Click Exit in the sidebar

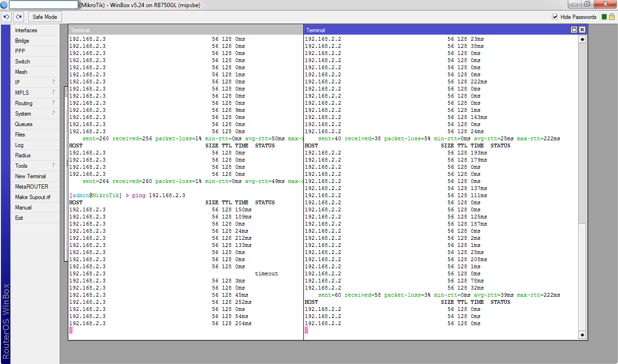(36, 218)
